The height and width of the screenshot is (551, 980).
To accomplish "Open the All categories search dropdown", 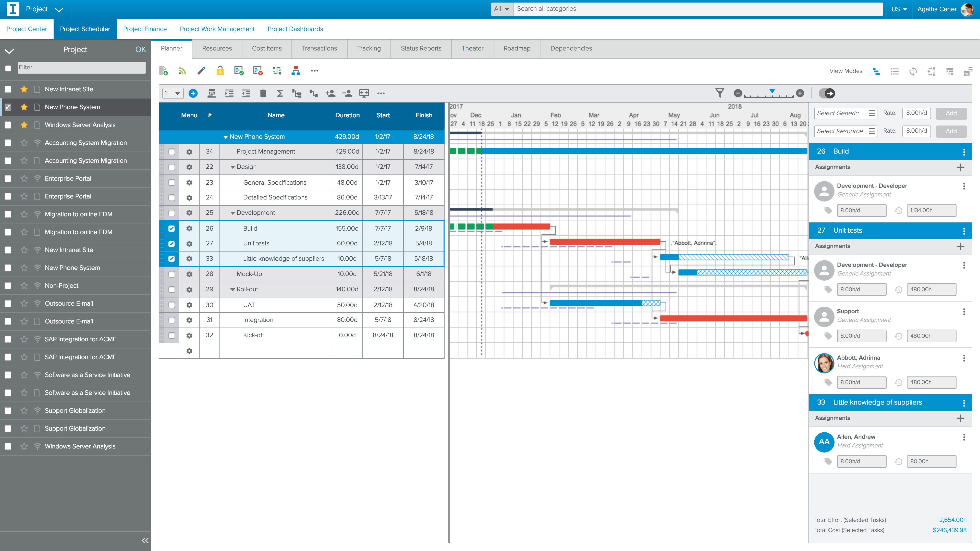I will (502, 9).
